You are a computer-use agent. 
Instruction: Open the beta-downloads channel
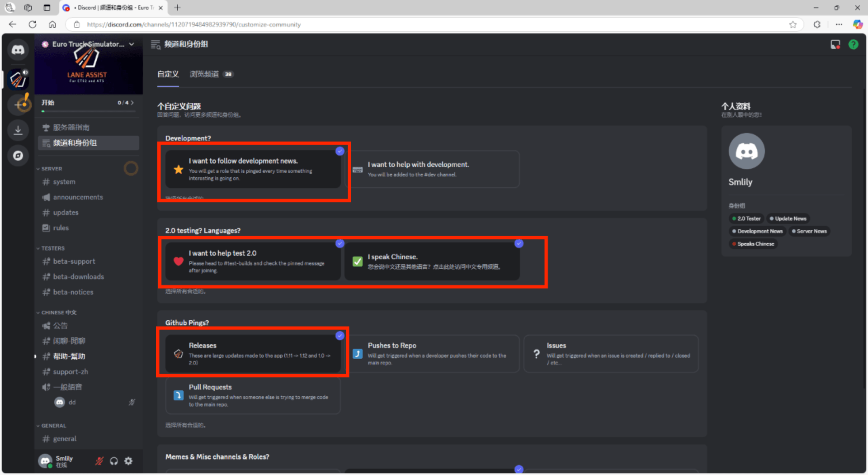(x=89, y=277)
